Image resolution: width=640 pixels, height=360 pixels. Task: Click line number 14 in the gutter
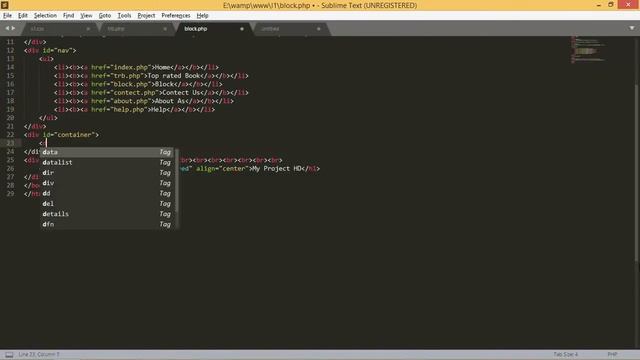(x=10, y=67)
